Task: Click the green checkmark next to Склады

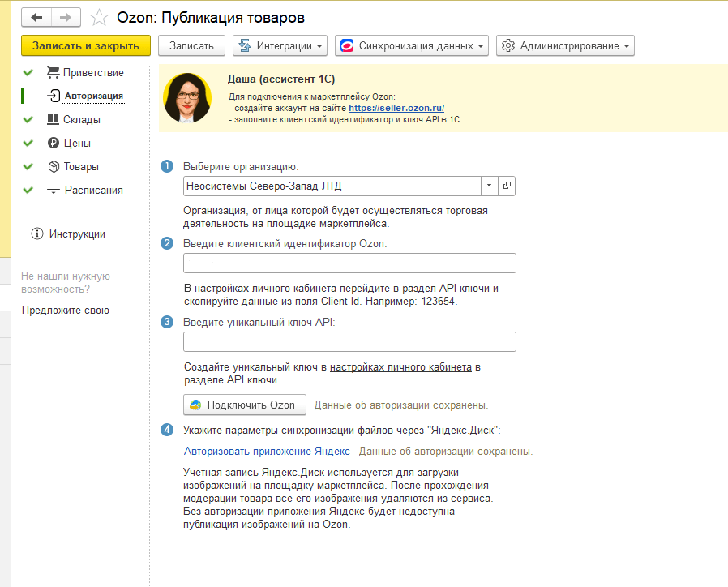Action: pyautogui.click(x=28, y=119)
